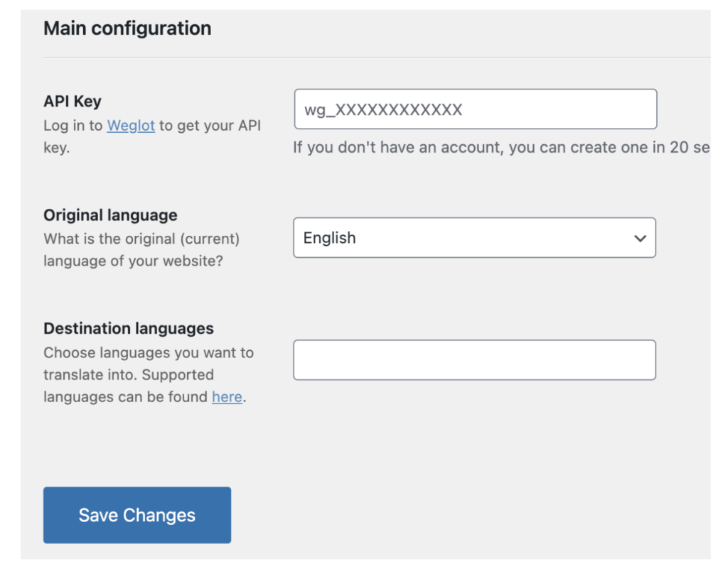Image resolution: width=728 pixels, height=569 pixels.
Task: Click the 'Main configuration' heading
Action: (127, 28)
